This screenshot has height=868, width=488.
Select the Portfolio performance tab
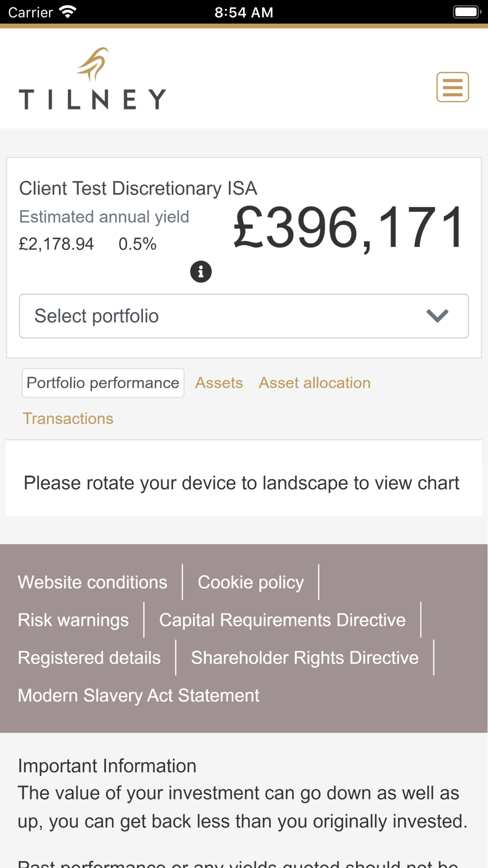[x=103, y=383]
